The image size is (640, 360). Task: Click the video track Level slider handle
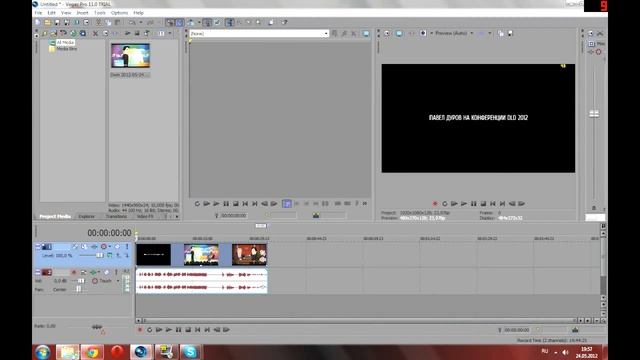point(100,255)
